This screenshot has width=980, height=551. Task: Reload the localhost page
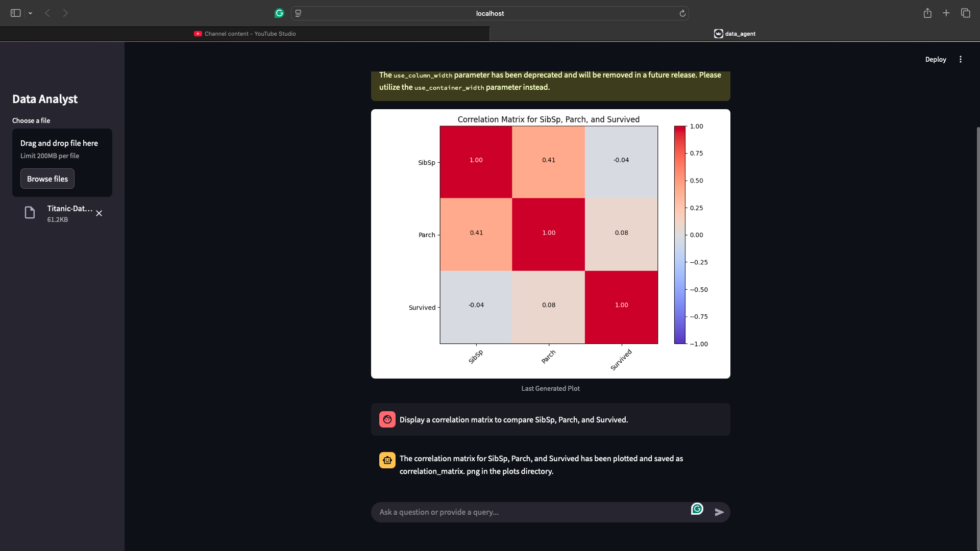(682, 13)
